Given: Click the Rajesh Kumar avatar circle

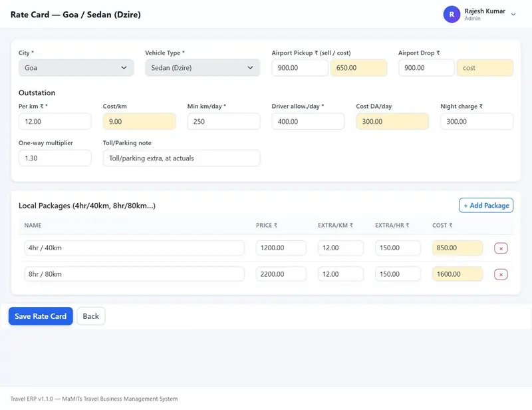Looking at the screenshot, I should [452, 14].
